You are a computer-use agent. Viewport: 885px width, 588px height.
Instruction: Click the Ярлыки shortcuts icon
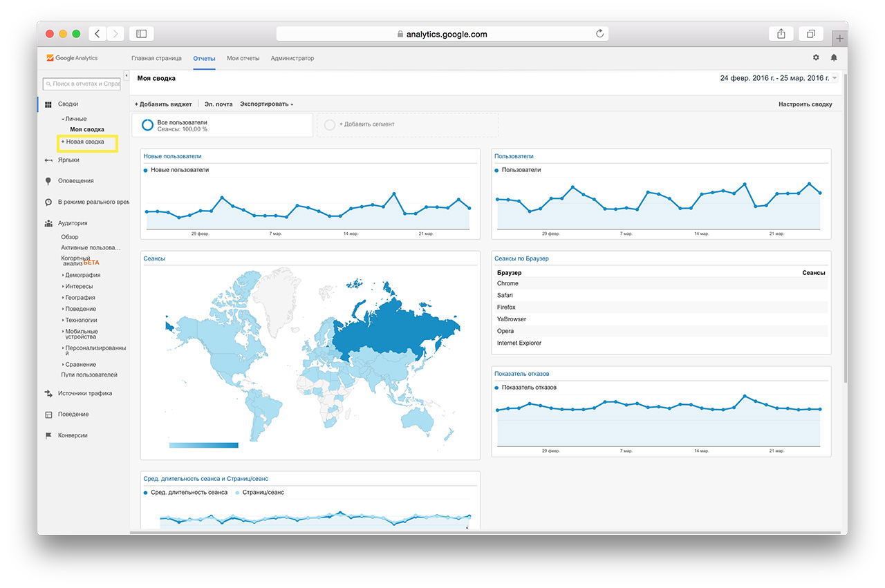48,160
